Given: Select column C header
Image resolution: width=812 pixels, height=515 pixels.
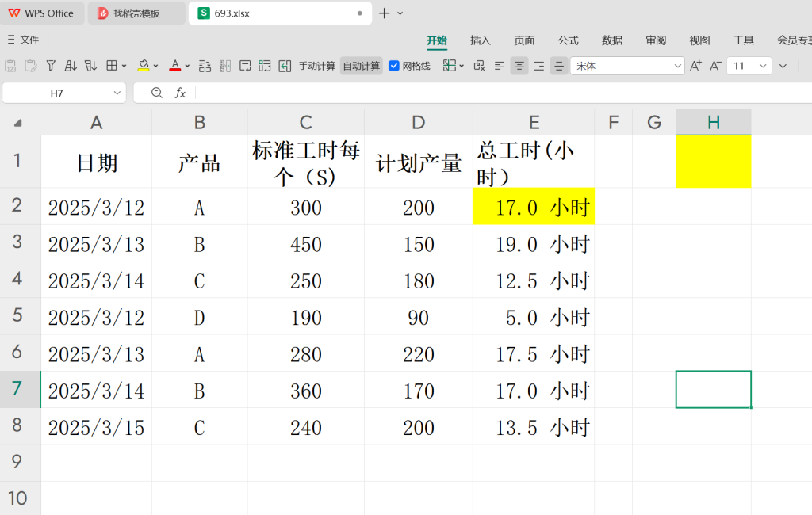Looking at the screenshot, I should [305, 122].
